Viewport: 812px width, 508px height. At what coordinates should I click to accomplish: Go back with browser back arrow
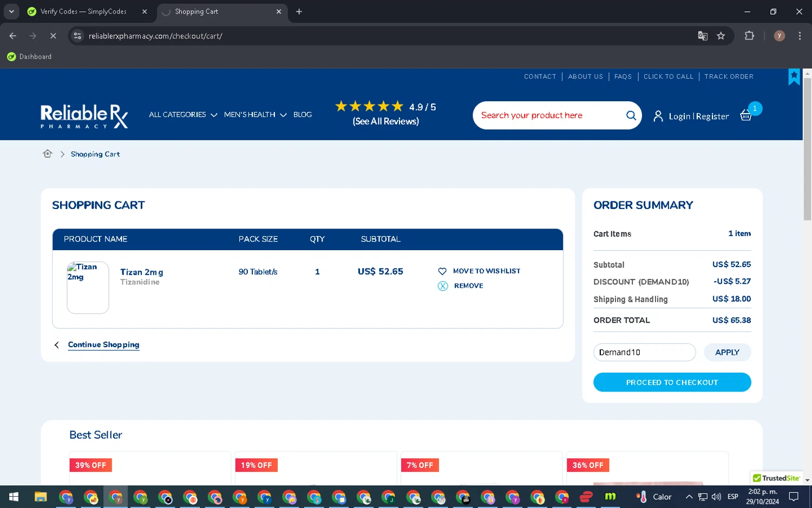click(13, 36)
